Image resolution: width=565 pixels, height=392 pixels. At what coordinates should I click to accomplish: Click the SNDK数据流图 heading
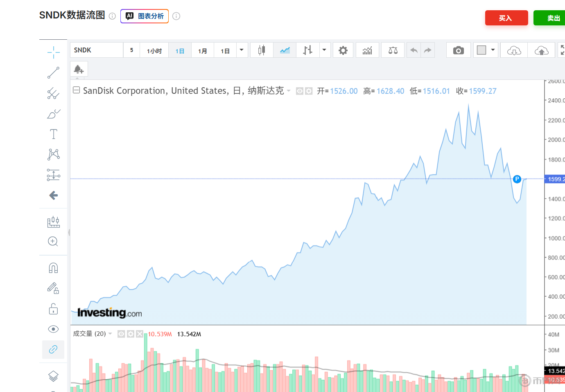point(72,15)
